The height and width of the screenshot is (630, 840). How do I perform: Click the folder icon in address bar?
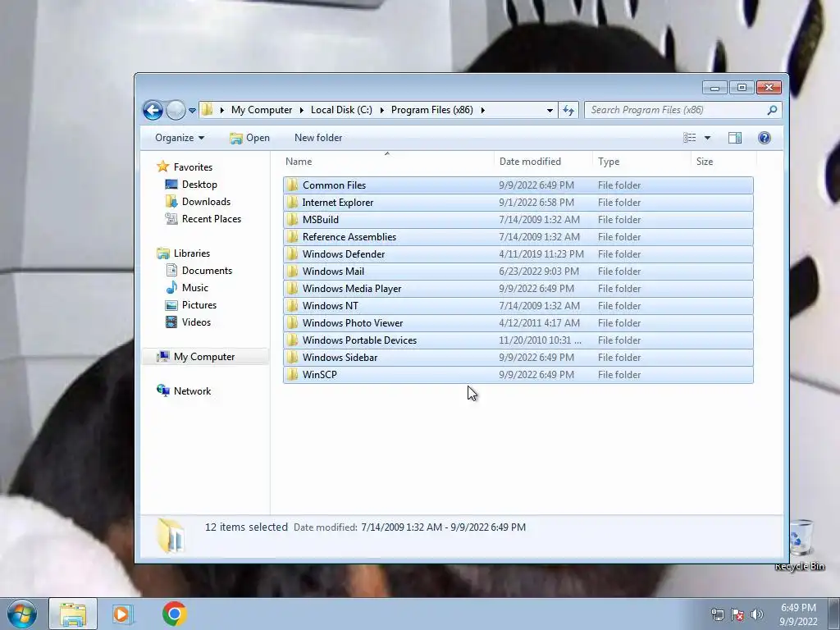[x=208, y=110]
